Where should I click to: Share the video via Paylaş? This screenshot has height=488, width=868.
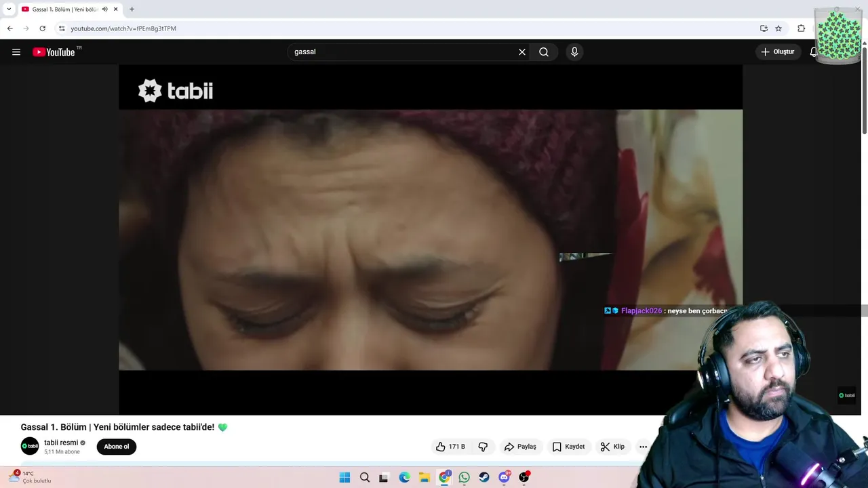[x=520, y=447]
